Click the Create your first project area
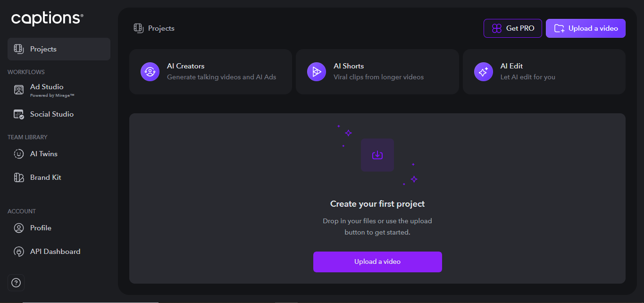This screenshot has width=644, height=303. [377, 203]
